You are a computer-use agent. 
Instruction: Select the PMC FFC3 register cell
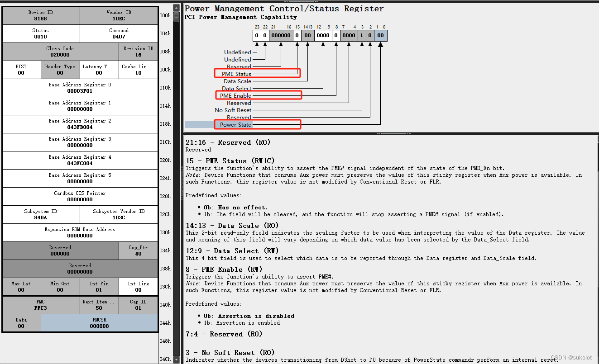[41, 305]
